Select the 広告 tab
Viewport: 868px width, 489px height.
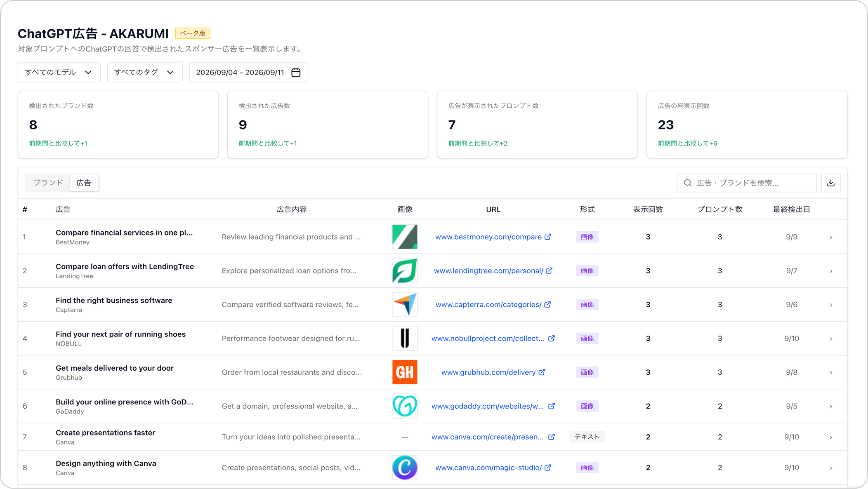pos(84,183)
